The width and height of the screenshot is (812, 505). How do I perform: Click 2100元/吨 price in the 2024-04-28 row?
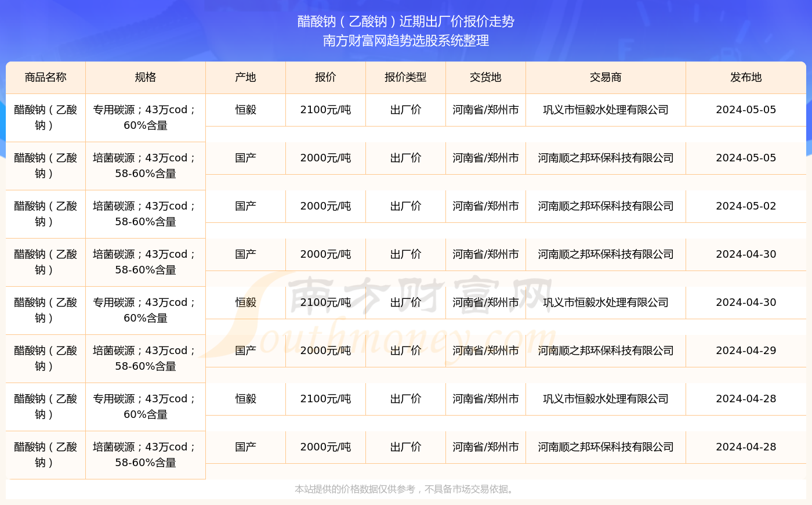tap(325, 399)
